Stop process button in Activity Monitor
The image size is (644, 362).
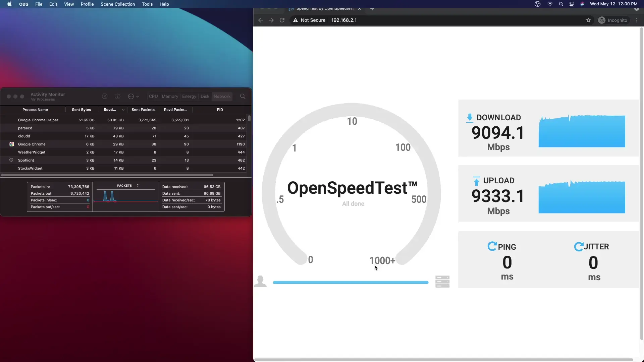click(105, 97)
